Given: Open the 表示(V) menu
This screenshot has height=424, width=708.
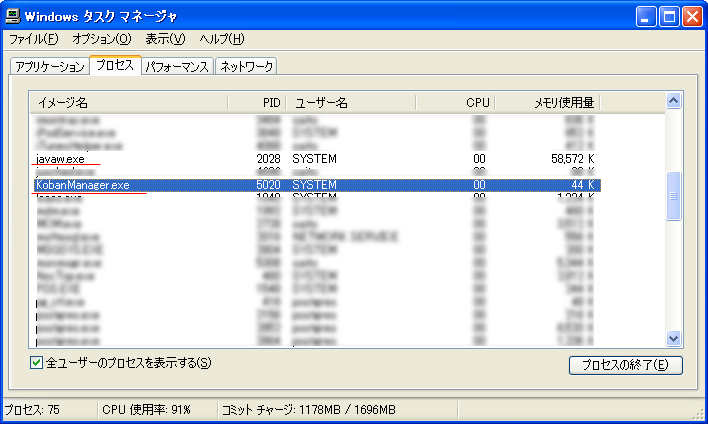Looking at the screenshot, I should pos(165,39).
